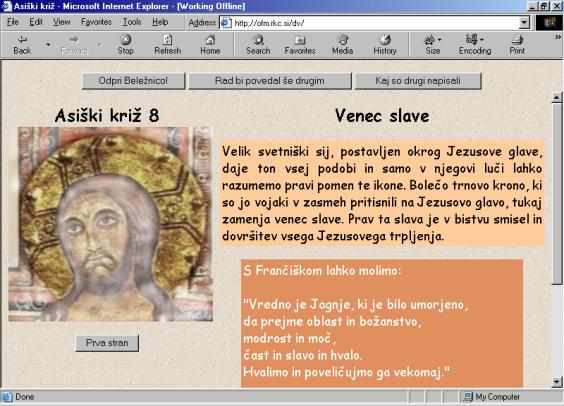
Task: Click the status bar page icon
Action: [x=7, y=397]
